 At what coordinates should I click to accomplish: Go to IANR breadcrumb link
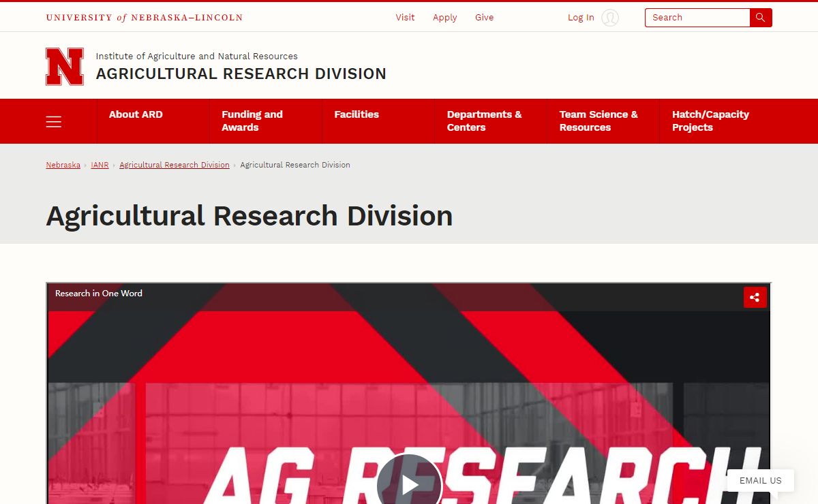tap(100, 165)
